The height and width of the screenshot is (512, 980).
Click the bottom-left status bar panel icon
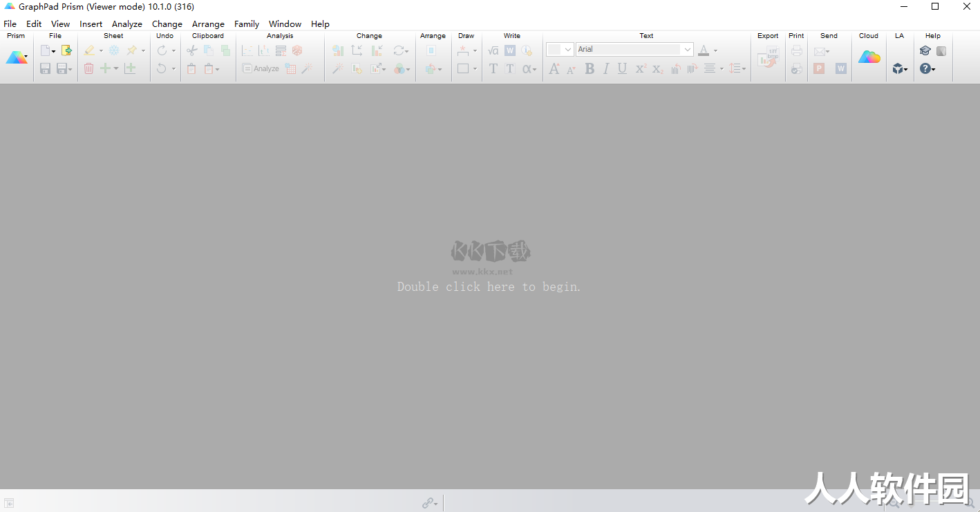(9, 503)
